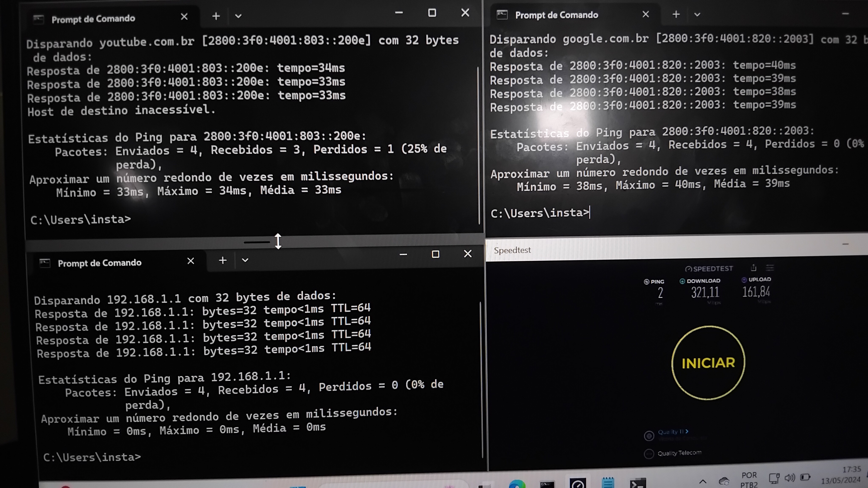Screen dimensions: 868x488
Task: Select Prompt de Comando tab in youtube window
Action: click(93, 19)
